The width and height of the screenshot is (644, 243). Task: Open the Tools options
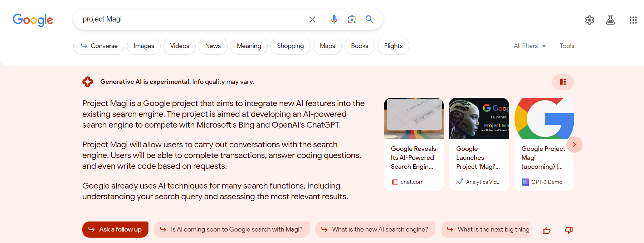567,46
